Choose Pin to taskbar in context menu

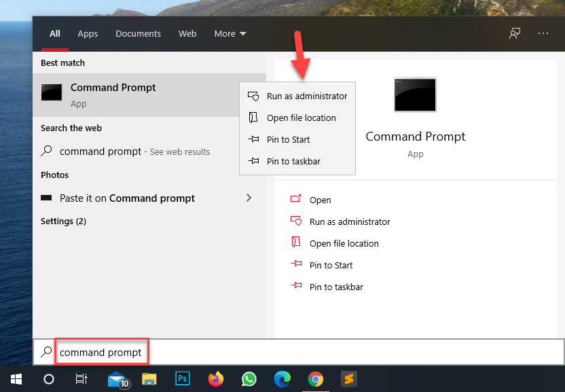[x=293, y=161]
